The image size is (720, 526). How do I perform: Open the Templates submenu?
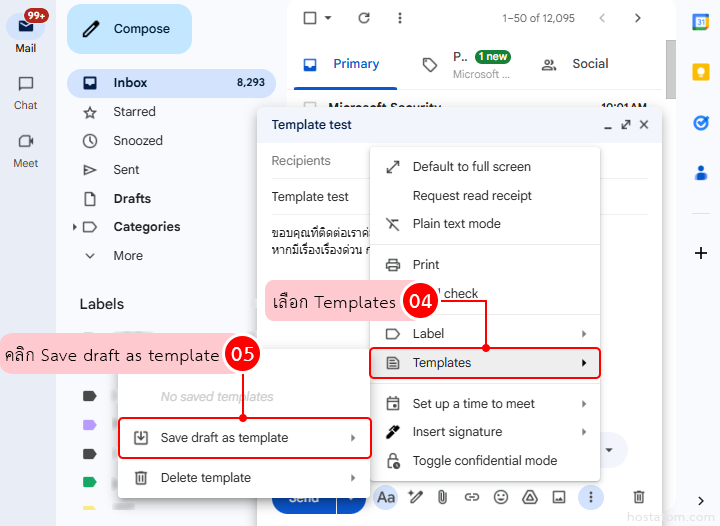(x=485, y=363)
